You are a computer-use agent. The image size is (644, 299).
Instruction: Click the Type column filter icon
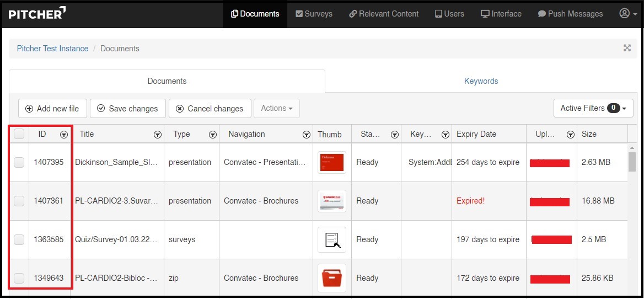pos(213,135)
